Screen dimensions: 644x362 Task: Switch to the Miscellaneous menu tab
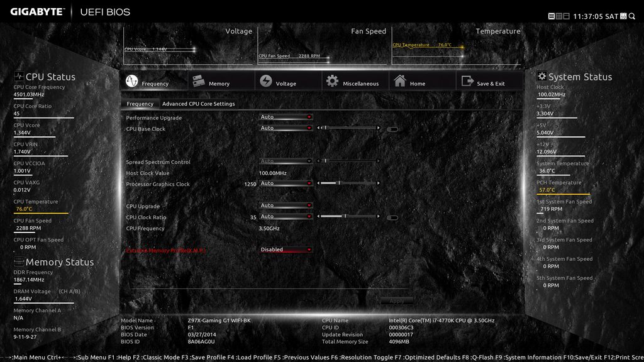click(x=355, y=81)
